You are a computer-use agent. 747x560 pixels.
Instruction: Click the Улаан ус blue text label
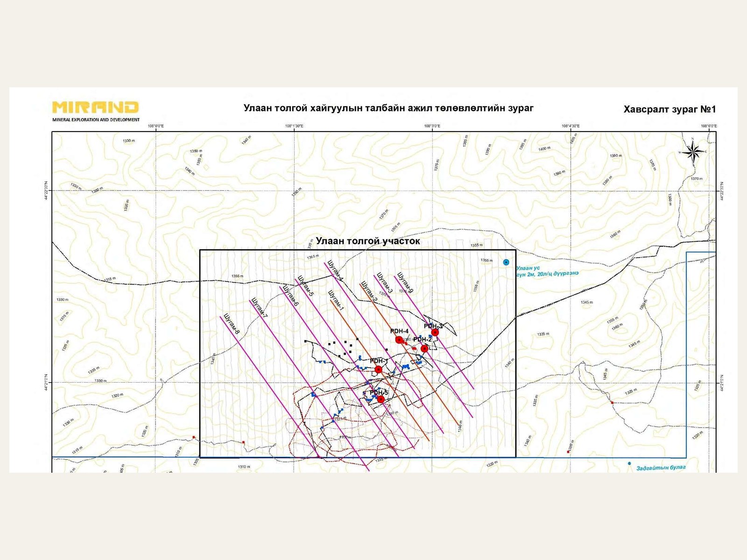528,268
